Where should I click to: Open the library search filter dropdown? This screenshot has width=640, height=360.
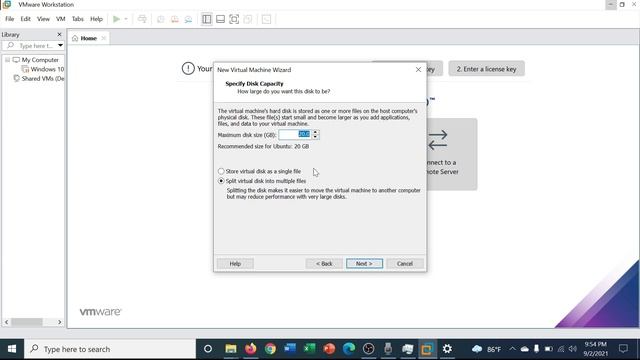pyautogui.click(x=60, y=45)
